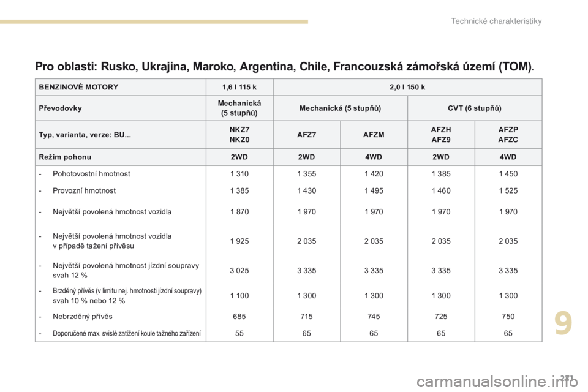Screen dimensions: 588x392
Task: Select the '1,6 l 115 k' engine cell
Action: coord(239,87)
